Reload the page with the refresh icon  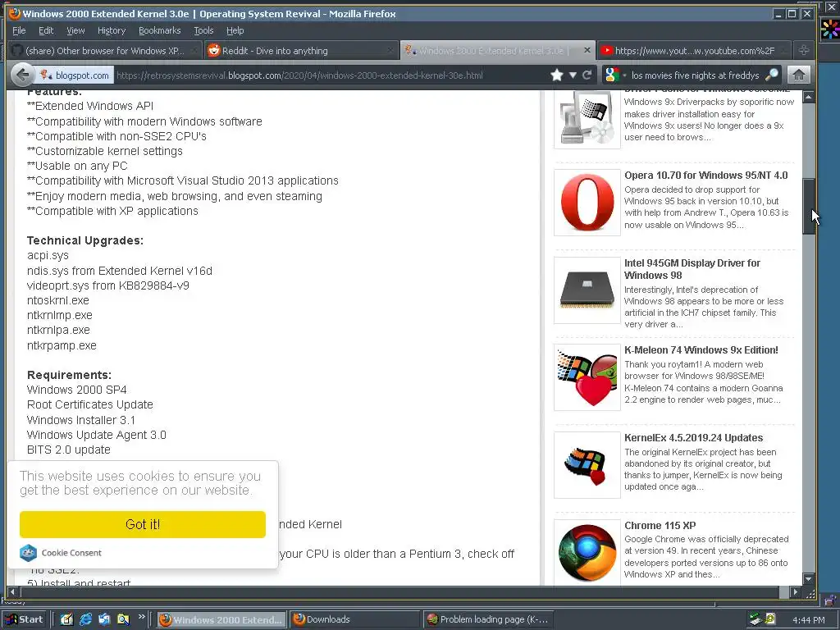[587, 75]
